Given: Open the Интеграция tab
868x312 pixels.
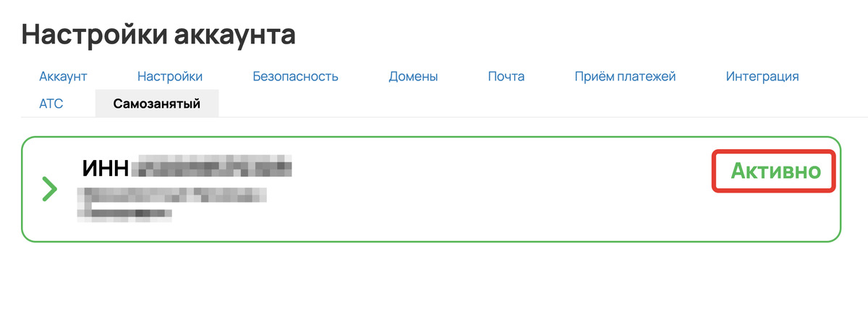Looking at the screenshot, I should click(762, 76).
